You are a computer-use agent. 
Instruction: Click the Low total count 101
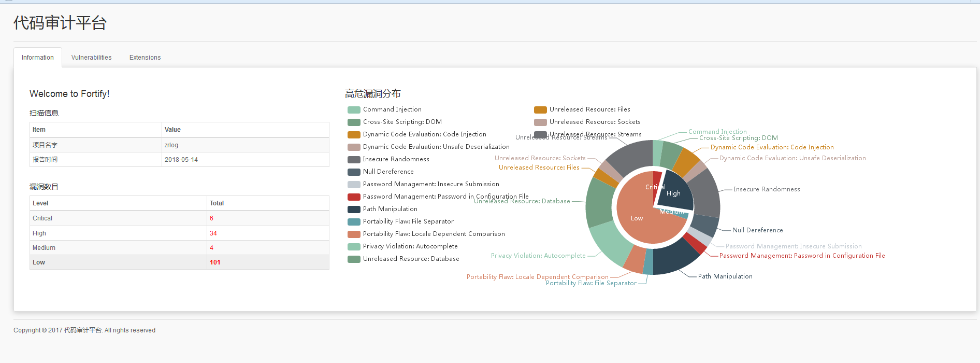click(x=215, y=262)
